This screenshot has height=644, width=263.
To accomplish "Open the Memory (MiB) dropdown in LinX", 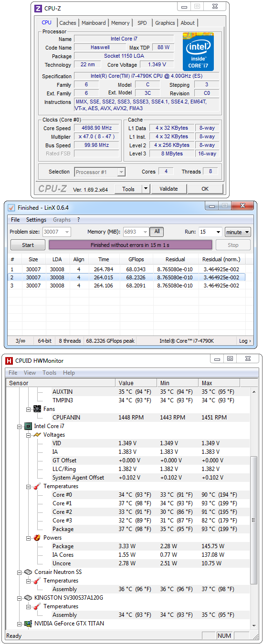I will (x=145, y=232).
